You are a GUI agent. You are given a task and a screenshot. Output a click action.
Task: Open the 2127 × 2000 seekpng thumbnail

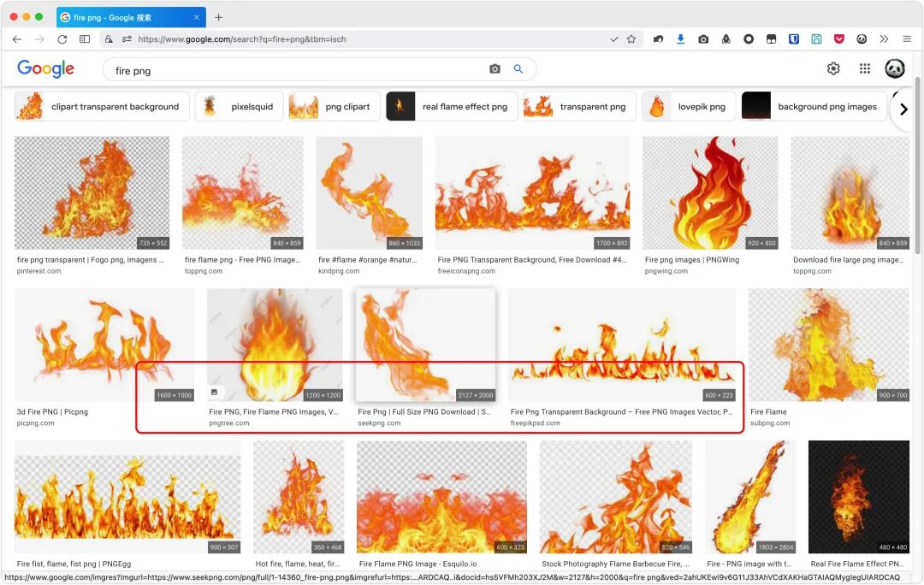tap(425, 345)
